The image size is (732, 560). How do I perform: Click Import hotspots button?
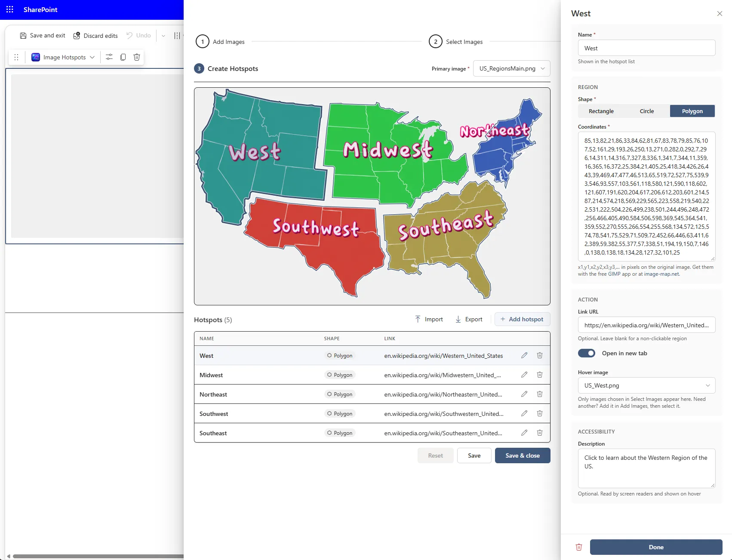429,319
